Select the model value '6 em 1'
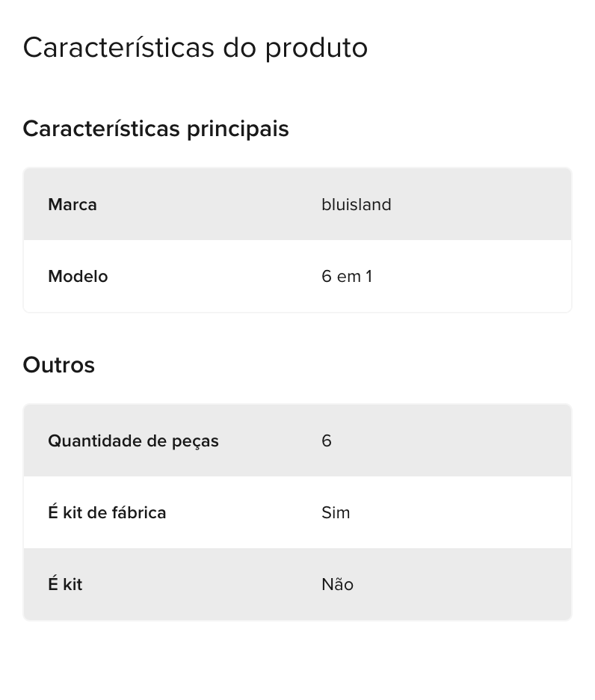The width and height of the screenshot is (595, 700). click(347, 277)
